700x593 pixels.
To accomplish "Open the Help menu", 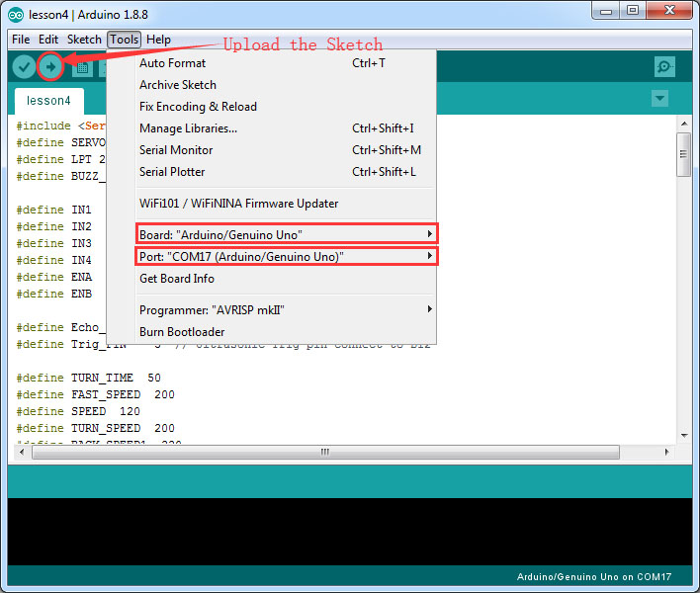I will [158, 40].
